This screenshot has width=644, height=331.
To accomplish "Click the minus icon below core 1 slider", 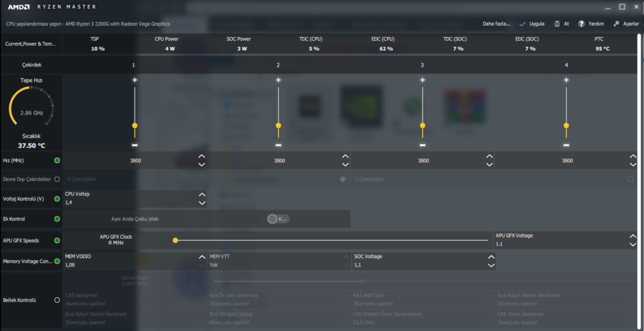I will click(x=135, y=145).
